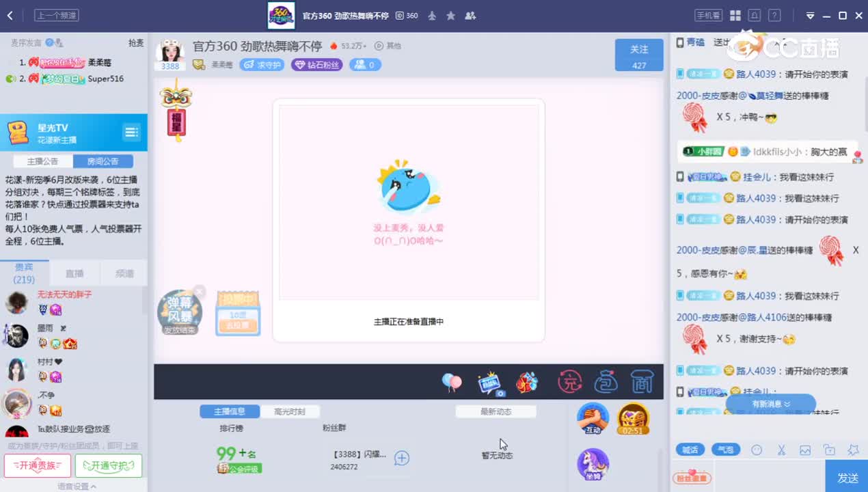
Task: Click the rocket icon in the title bar
Action: point(432,16)
